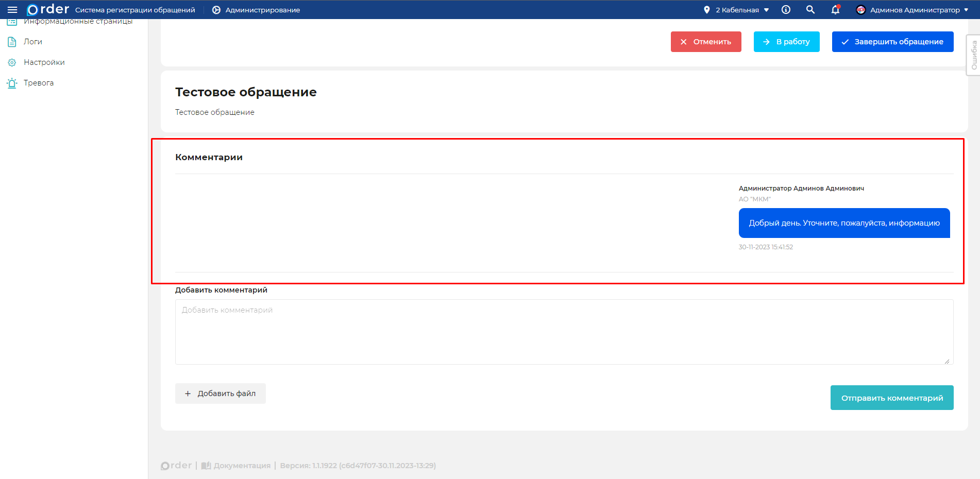Select Тревога in the sidebar

click(x=38, y=83)
